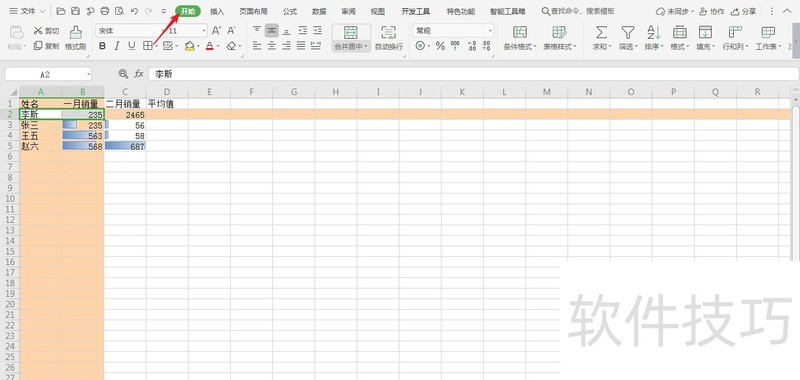Click 合并居中 merge and center button
Viewport: 800px width, 380px height.
point(351,38)
